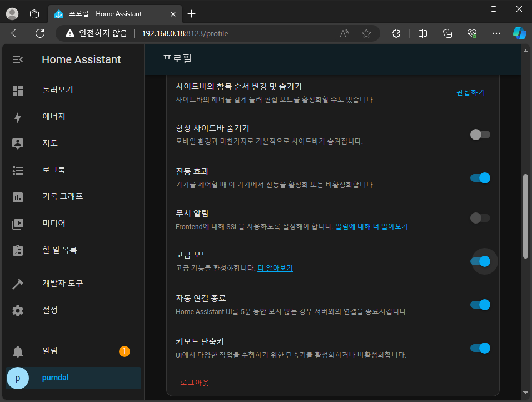Select the 프로필 – Home Assistant browser tab
Image resolution: width=532 pixels, height=402 pixels.
[115, 14]
